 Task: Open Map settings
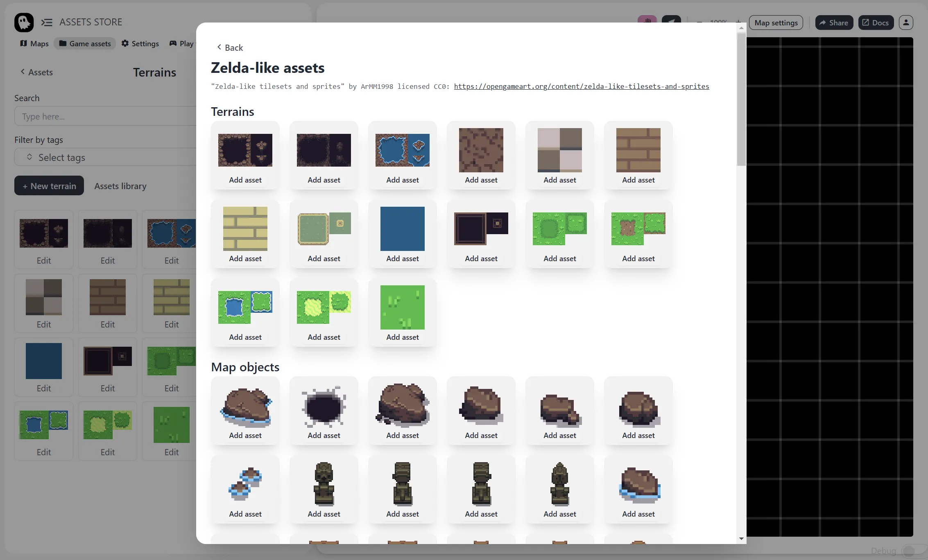click(x=776, y=23)
